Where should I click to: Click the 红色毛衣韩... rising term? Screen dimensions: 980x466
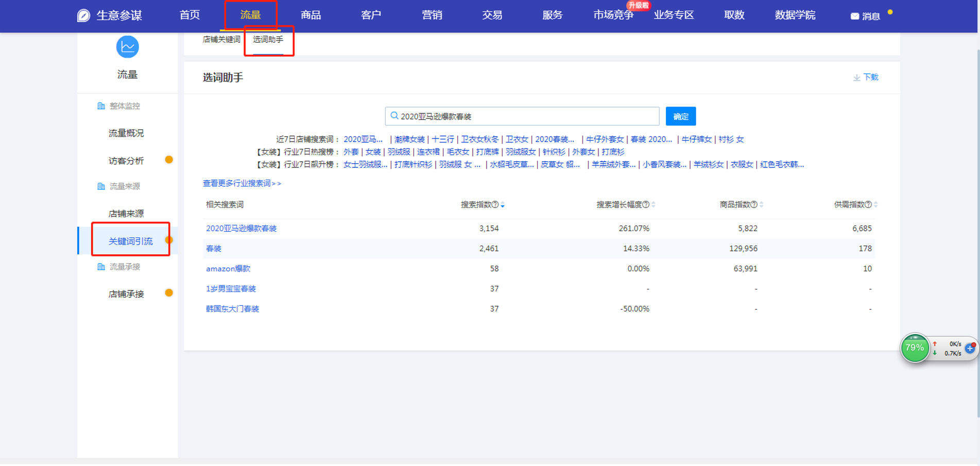pyautogui.click(x=782, y=165)
